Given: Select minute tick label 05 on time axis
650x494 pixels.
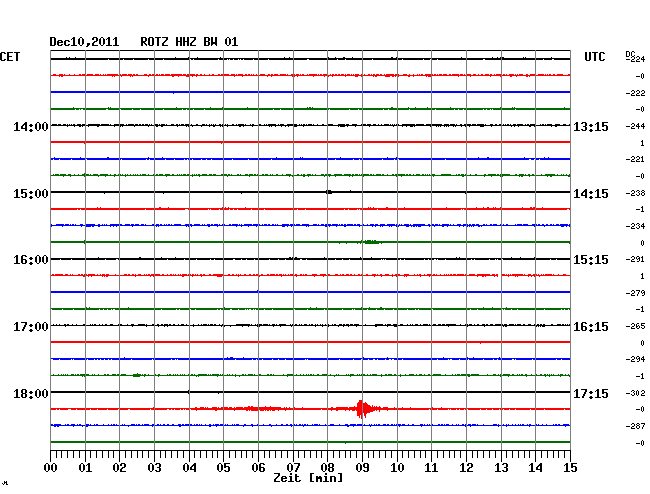Looking at the screenshot, I should [x=223, y=468].
